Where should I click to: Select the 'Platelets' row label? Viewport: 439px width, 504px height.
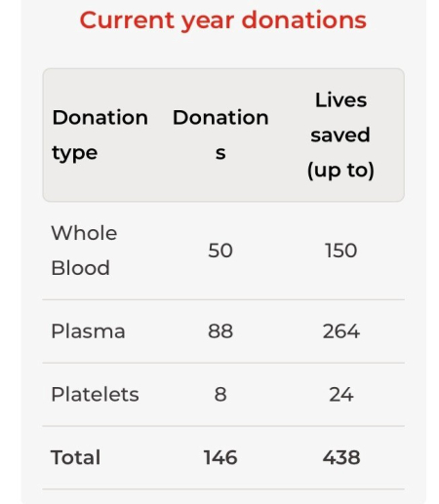point(95,395)
